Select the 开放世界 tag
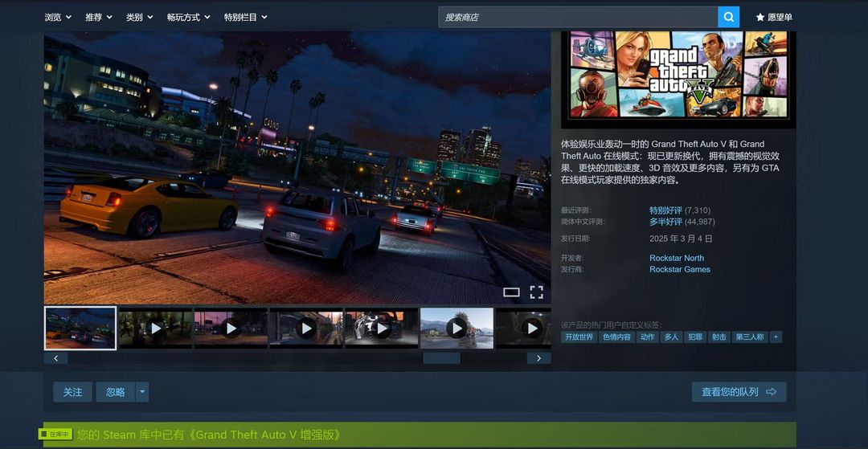The height and width of the screenshot is (449, 868). point(579,337)
